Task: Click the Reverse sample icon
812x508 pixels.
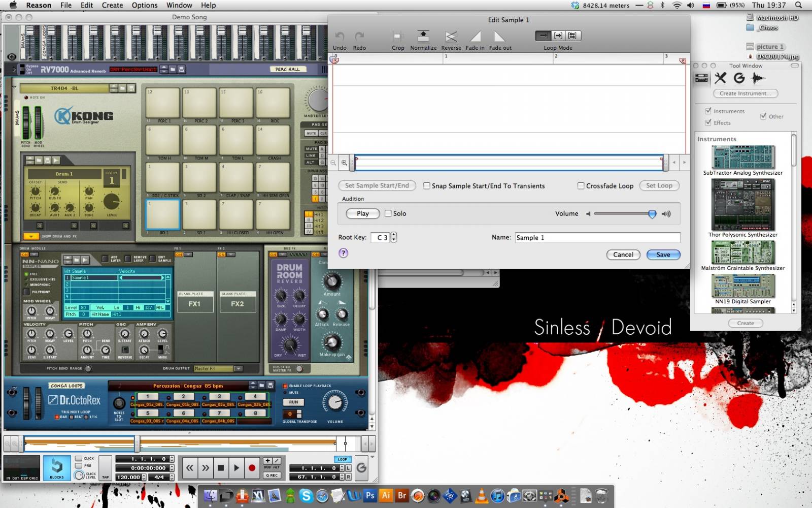Action: (451, 37)
